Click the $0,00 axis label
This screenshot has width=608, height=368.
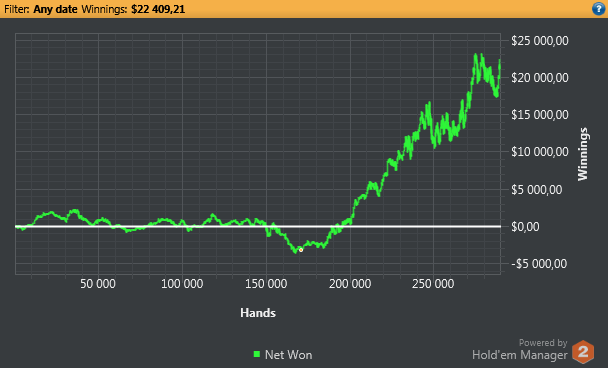click(525, 227)
